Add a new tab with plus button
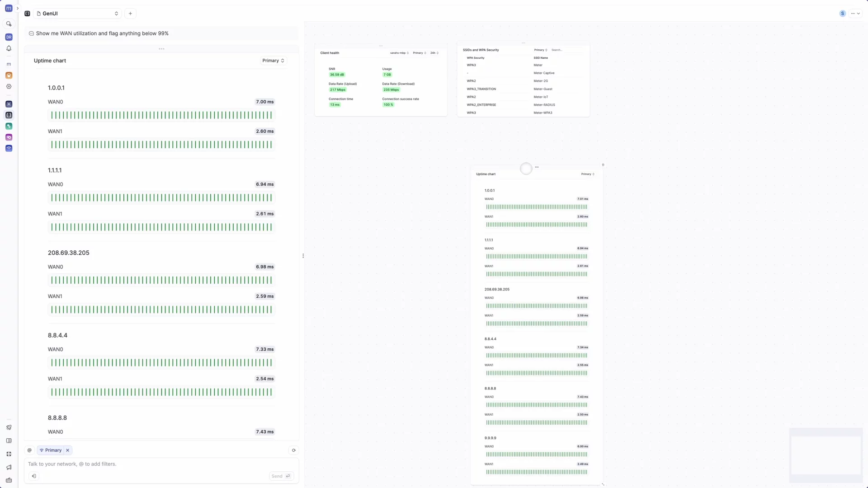This screenshot has width=868, height=488. click(x=130, y=14)
